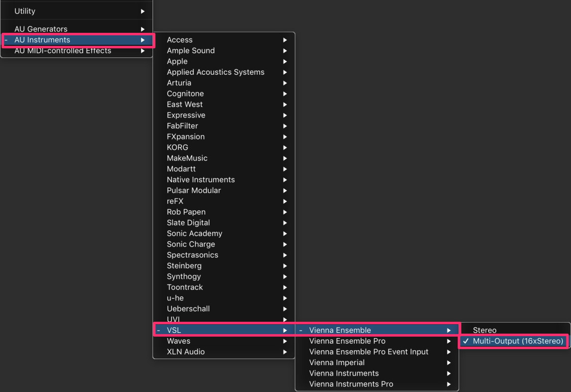Open the Access manufacturer submenu
This screenshot has height=392, width=571.
coord(224,40)
